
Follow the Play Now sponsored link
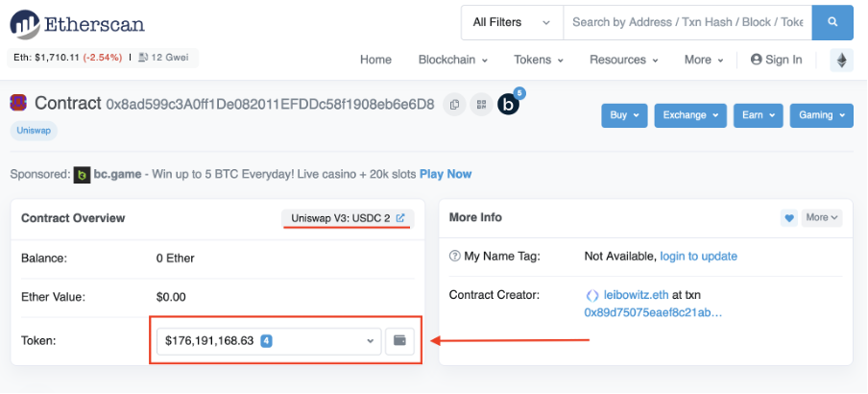[446, 174]
